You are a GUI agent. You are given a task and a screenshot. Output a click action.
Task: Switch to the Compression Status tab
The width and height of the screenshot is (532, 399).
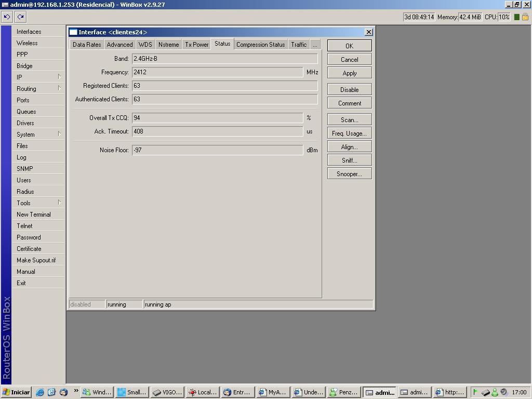(261, 45)
